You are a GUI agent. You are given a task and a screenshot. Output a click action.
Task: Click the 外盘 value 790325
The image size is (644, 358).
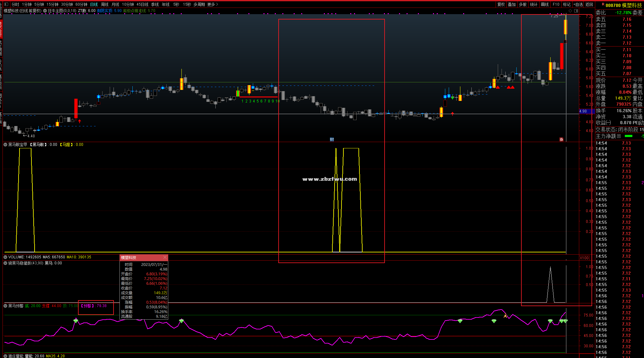pos(624,104)
